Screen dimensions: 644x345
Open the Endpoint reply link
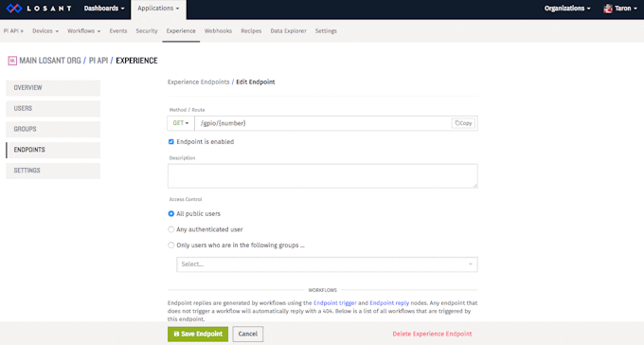[389, 303]
